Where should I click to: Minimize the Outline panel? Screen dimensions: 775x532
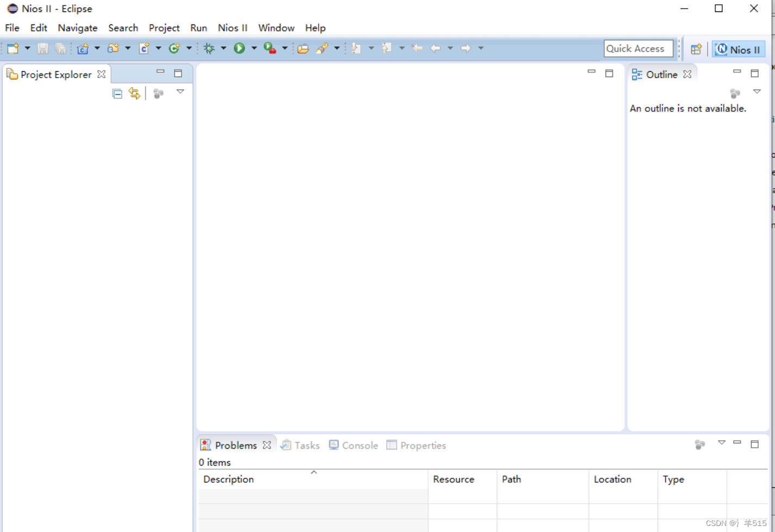click(737, 72)
